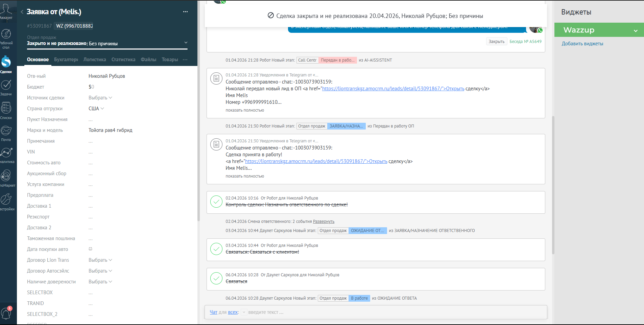
Task: Click the Марка и модель value Тойота рав4 гибрид
Action: pos(110,130)
